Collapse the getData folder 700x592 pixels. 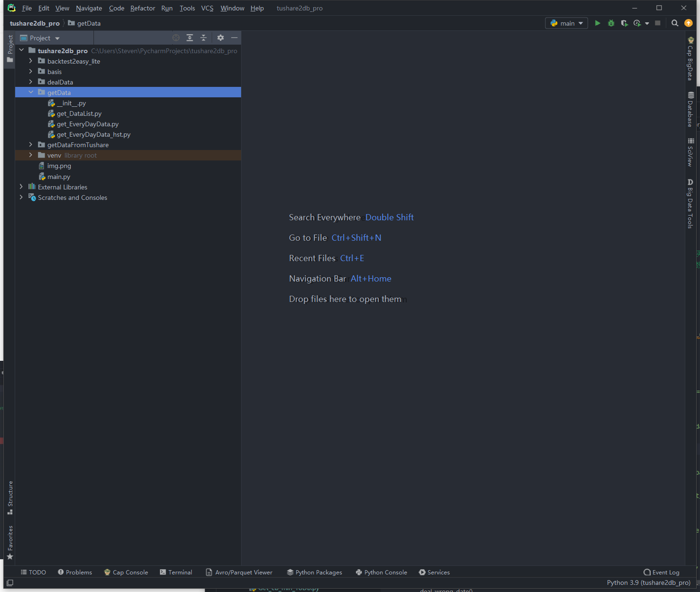[31, 93]
